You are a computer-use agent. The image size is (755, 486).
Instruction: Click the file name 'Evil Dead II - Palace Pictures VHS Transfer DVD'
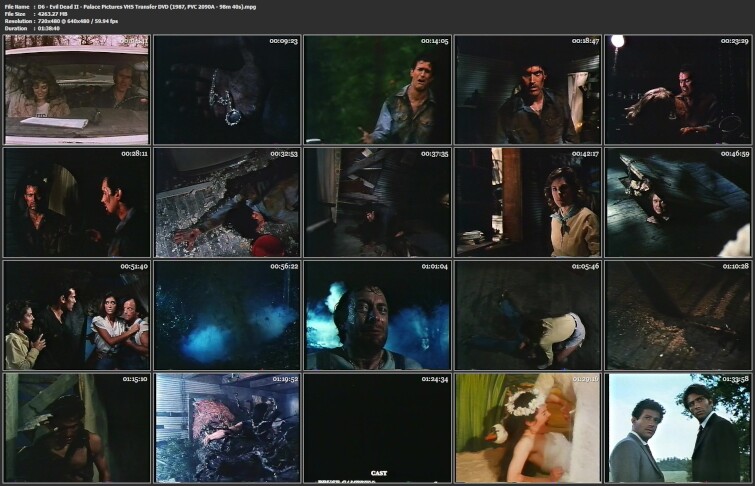[107, 7]
